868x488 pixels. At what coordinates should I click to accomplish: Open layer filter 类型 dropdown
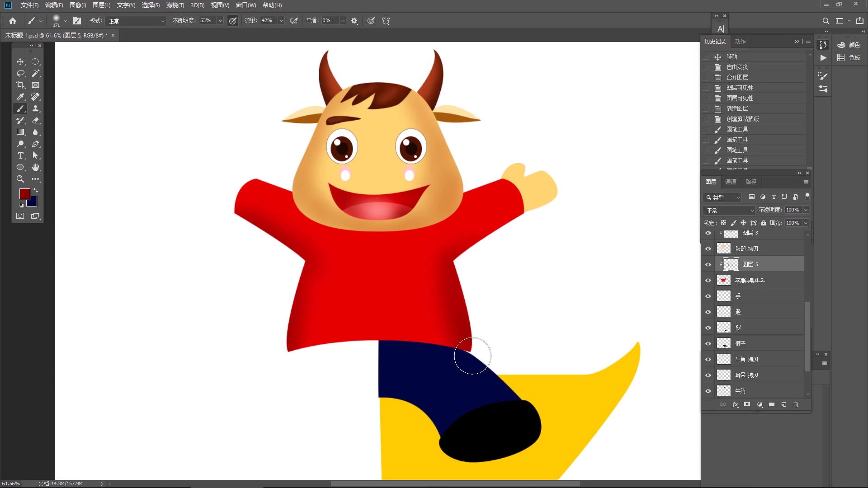tap(722, 197)
